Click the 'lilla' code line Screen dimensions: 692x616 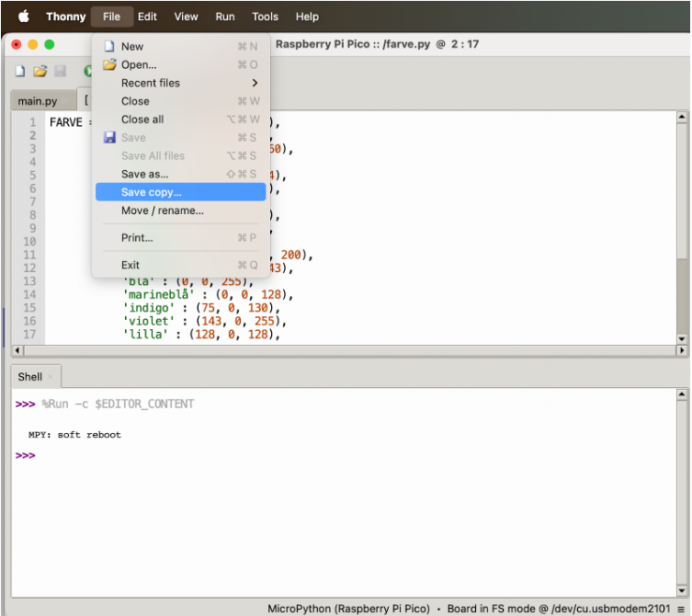pyautogui.click(x=201, y=335)
